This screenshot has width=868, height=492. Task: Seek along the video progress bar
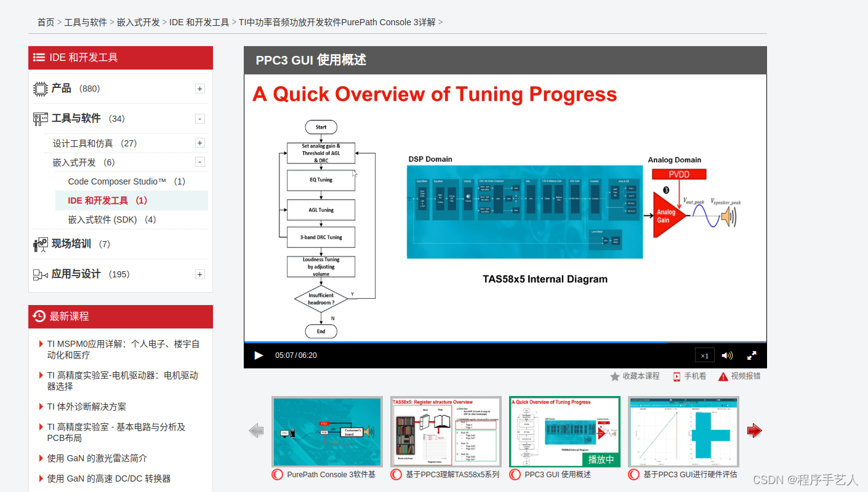pos(505,342)
